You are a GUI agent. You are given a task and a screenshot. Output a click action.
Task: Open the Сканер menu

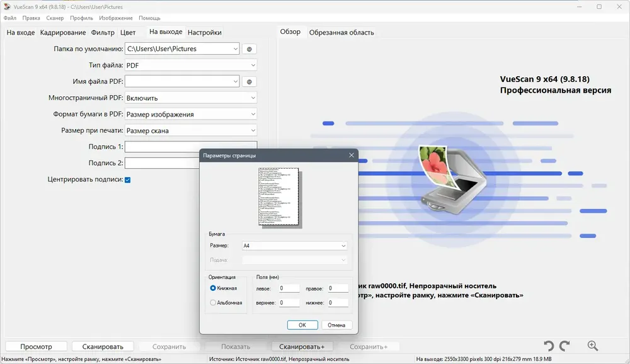(x=55, y=18)
